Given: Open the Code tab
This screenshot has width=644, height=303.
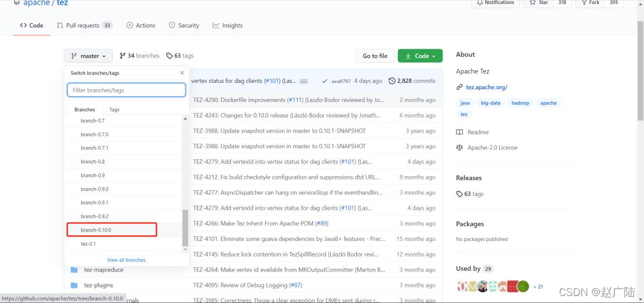Looking at the screenshot, I should pos(32,25).
